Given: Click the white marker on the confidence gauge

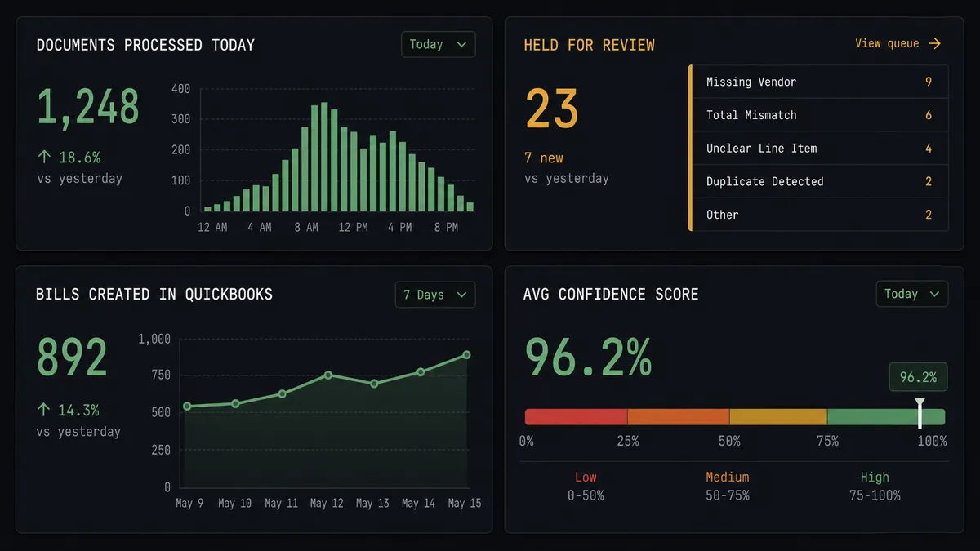Looking at the screenshot, I should tap(920, 414).
